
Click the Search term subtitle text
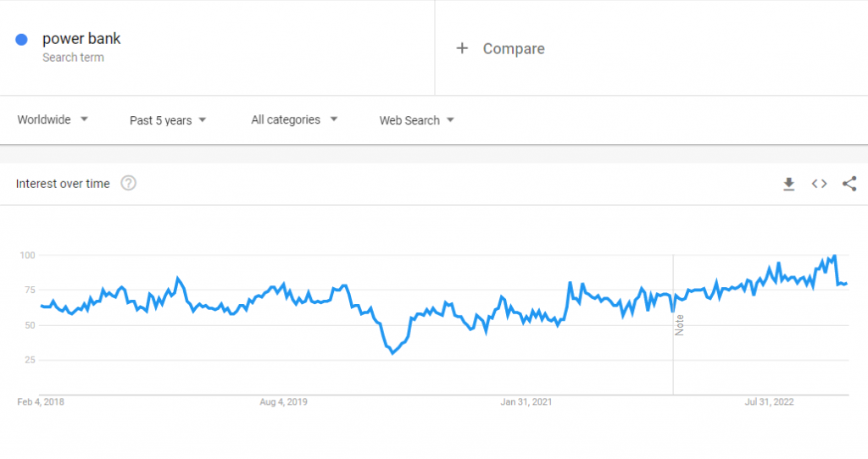[73, 58]
